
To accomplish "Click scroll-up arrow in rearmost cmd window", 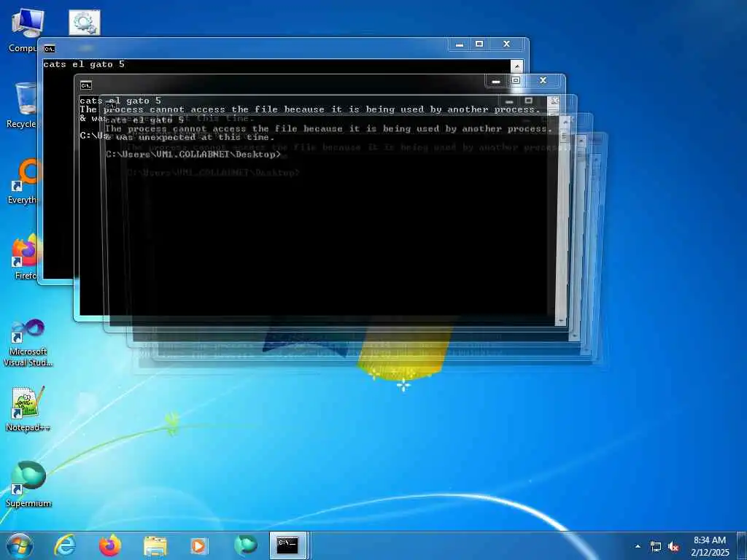I will coord(517,66).
